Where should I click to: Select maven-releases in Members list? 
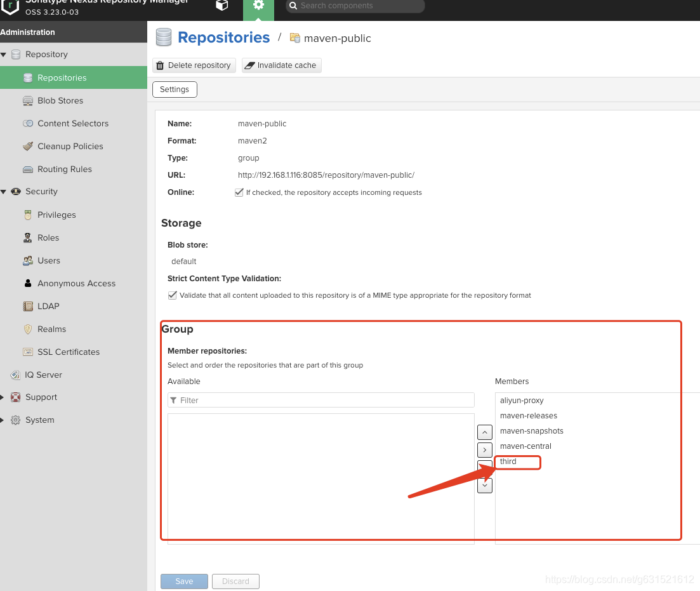[529, 415]
